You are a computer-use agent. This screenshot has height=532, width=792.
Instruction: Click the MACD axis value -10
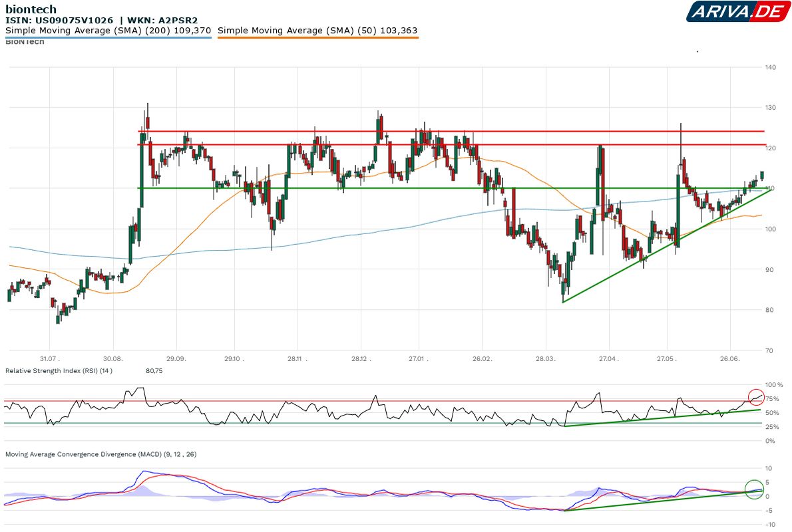pos(770,525)
